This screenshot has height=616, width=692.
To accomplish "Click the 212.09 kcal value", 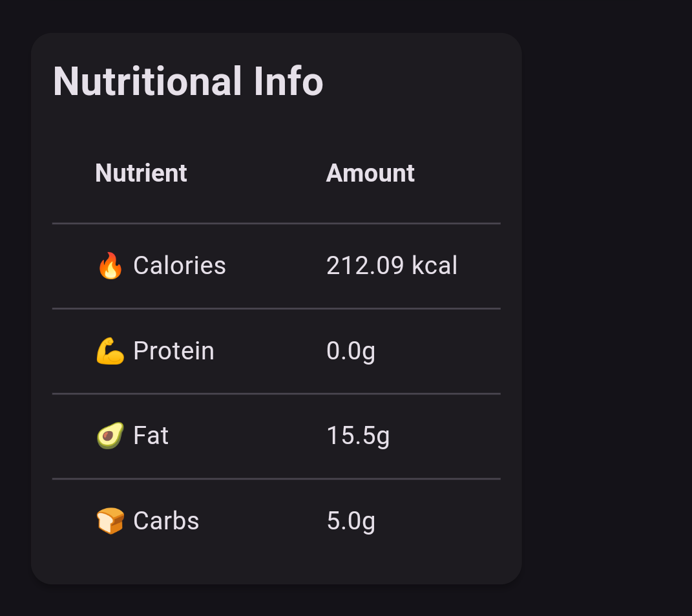I will [392, 266].
